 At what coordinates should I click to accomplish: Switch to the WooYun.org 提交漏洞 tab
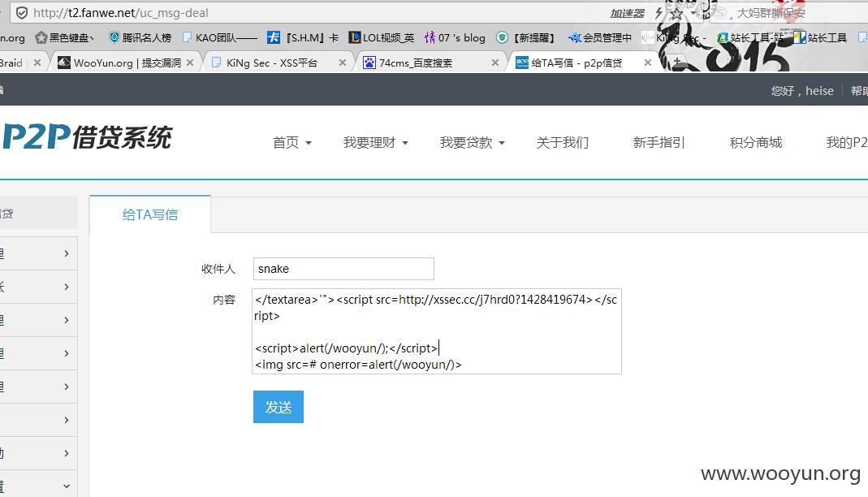tap(126, 63)
